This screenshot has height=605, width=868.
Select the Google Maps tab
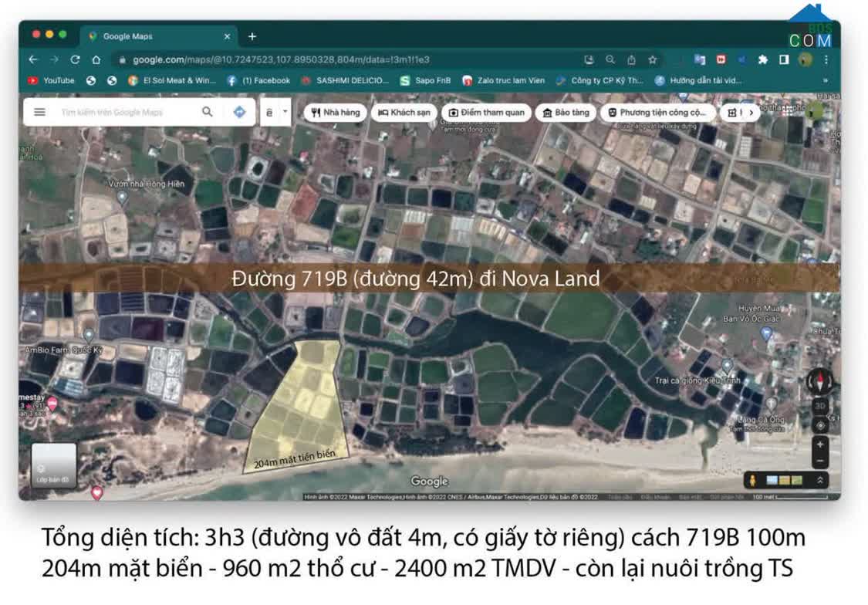tap(159, 36)
